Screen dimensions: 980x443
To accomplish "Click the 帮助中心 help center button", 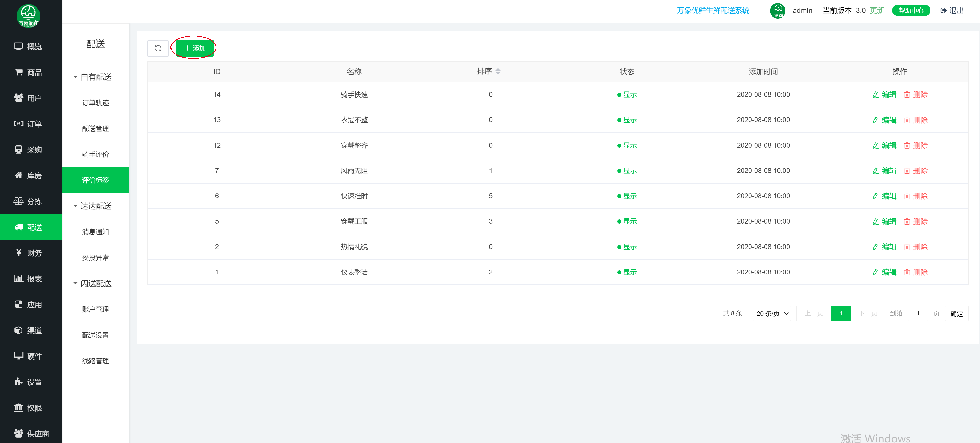I will (911, 11).
